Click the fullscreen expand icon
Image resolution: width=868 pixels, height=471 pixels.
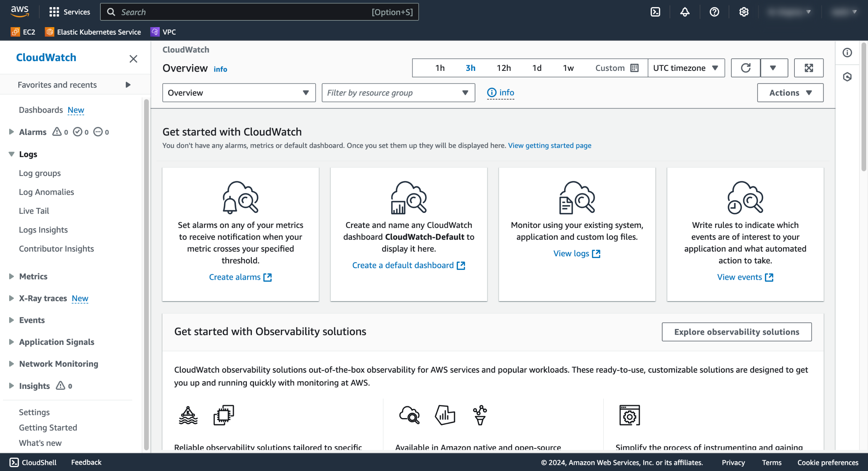click(809, 68)
